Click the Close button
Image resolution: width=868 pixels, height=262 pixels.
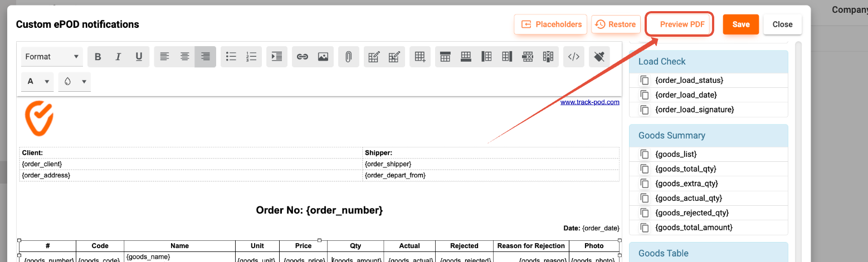click(782, 24)
